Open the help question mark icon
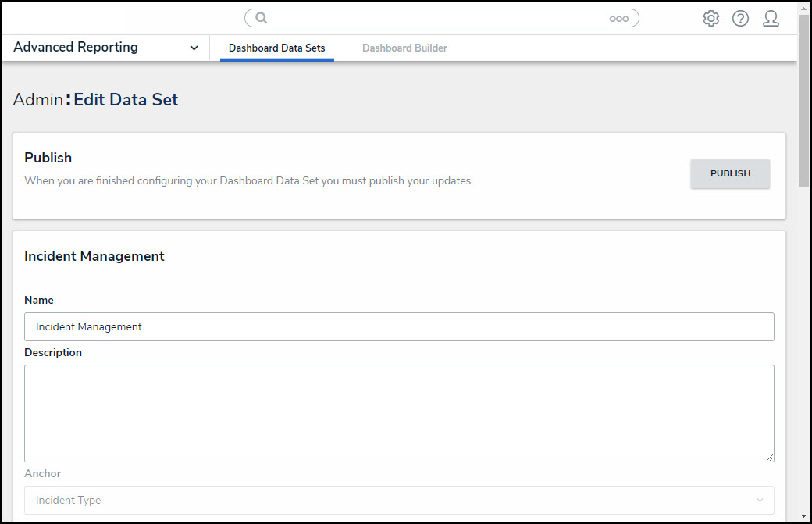This screenshot has width=812, height=524. tap(740, 19)
